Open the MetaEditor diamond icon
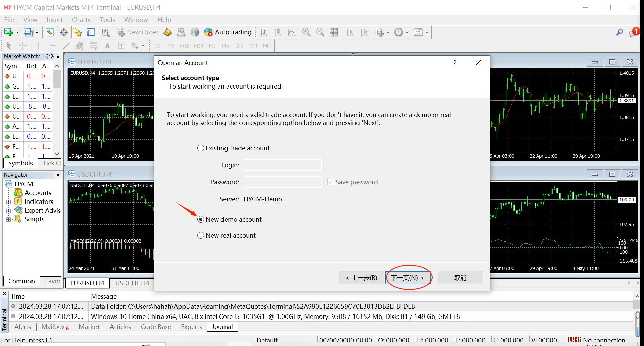The height and width of the screenshot is (346, 644). click(x=167, y=32)
